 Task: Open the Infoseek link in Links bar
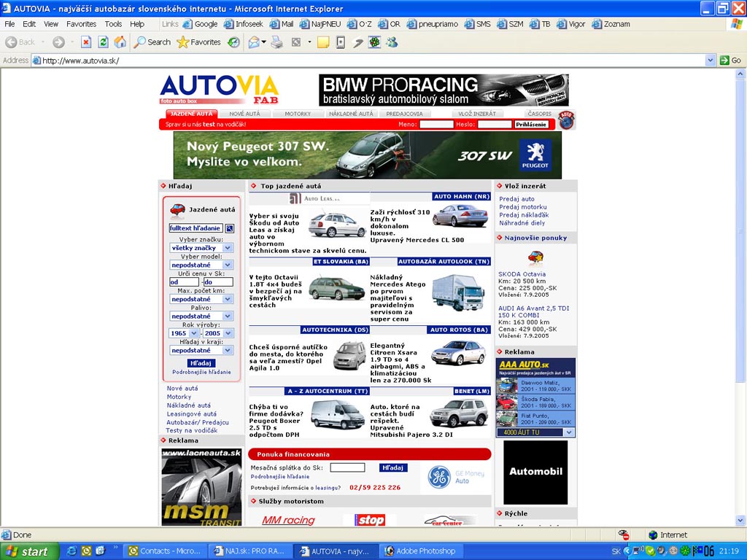(x=244, y=24)
